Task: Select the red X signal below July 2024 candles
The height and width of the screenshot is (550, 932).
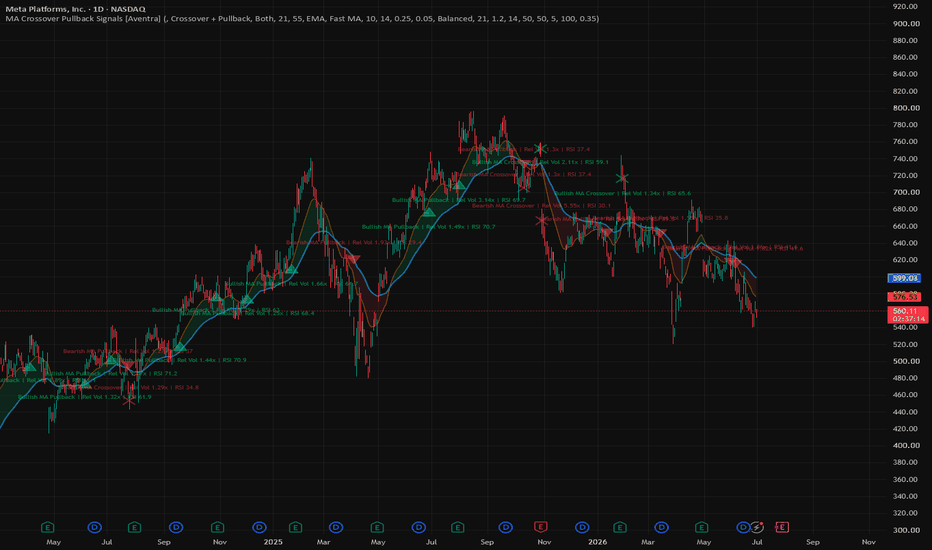Action: pos(129,402)
